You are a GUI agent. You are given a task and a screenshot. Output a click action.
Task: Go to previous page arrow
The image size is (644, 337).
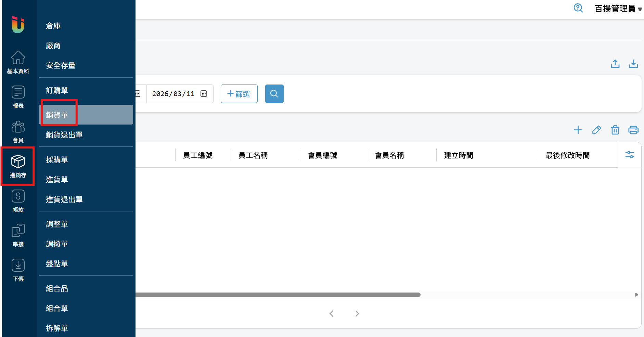coord(331,313)
